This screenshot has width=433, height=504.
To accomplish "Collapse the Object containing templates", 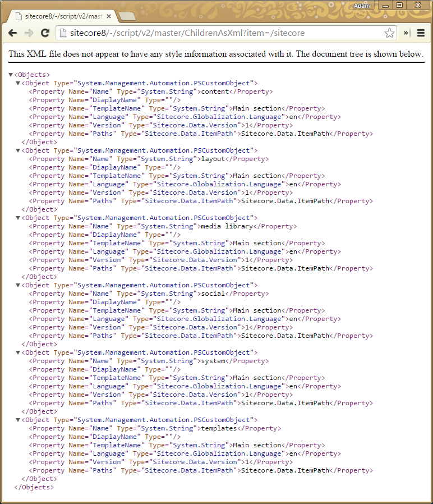I will (18, 420).
